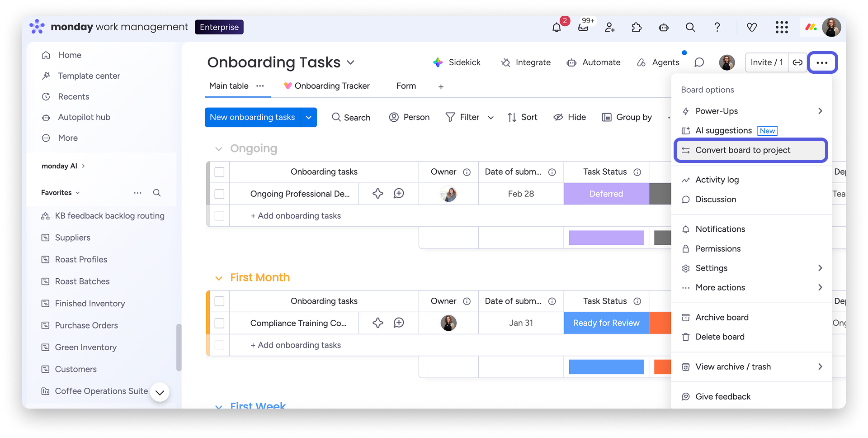The image size is (868, 438).
Task: Click the Task Status info icon in Ongoing group
Action: [637, 172]
